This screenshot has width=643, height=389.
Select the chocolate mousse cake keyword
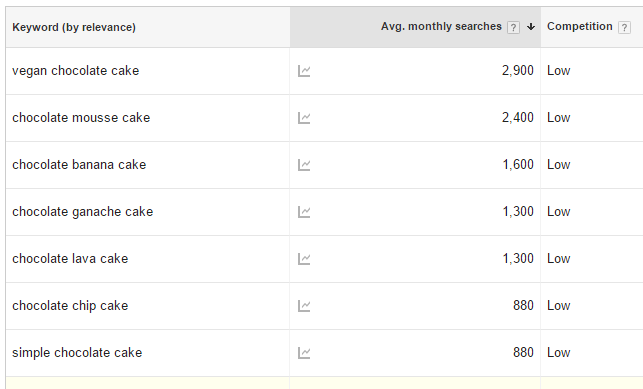click(81, 118)
